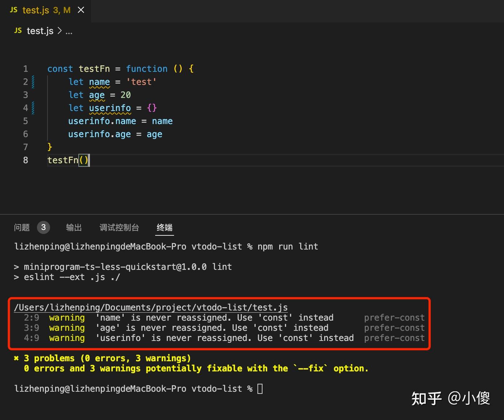Open the 问题 problems panel tab

click(22, 227)
